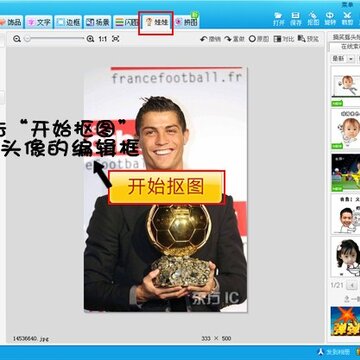The image size is (360, 360).
Task: Click the 保存 save icon
Action: coord(296,19)
